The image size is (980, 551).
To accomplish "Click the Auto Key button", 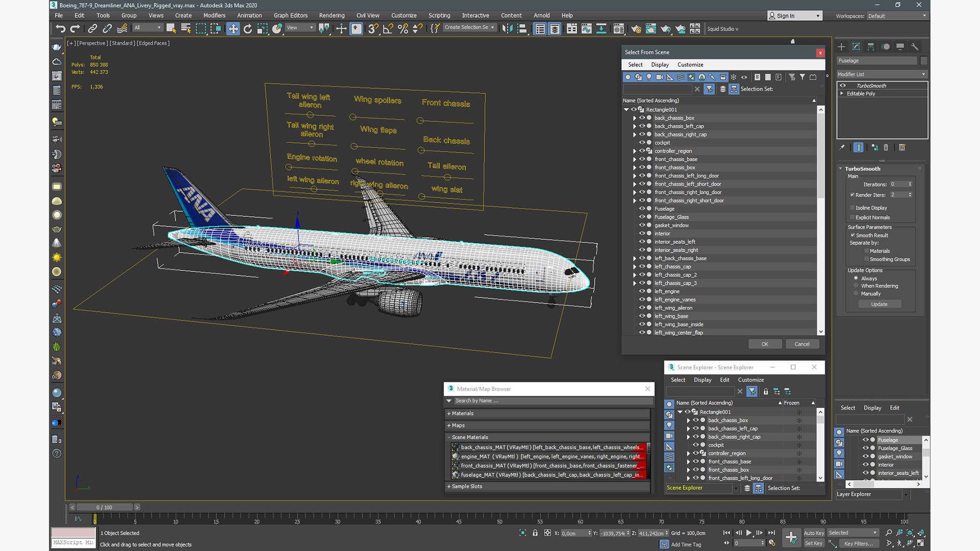I will (814, 533).
